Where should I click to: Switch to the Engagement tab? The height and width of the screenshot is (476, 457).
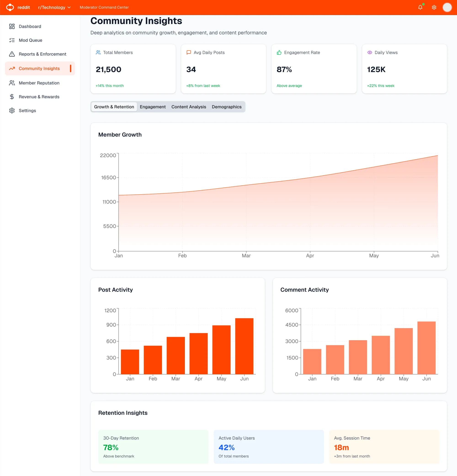[153, 107]
